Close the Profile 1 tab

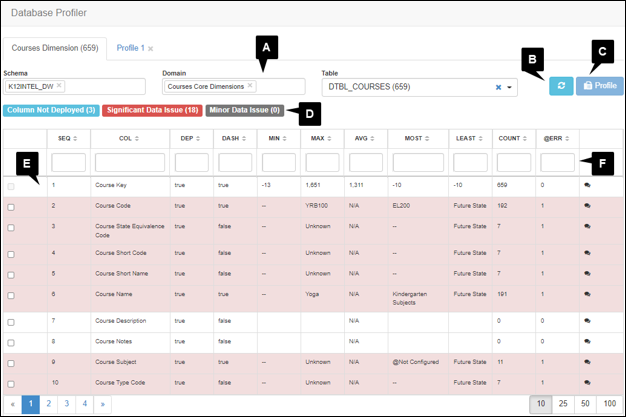[x=150, y=48]
